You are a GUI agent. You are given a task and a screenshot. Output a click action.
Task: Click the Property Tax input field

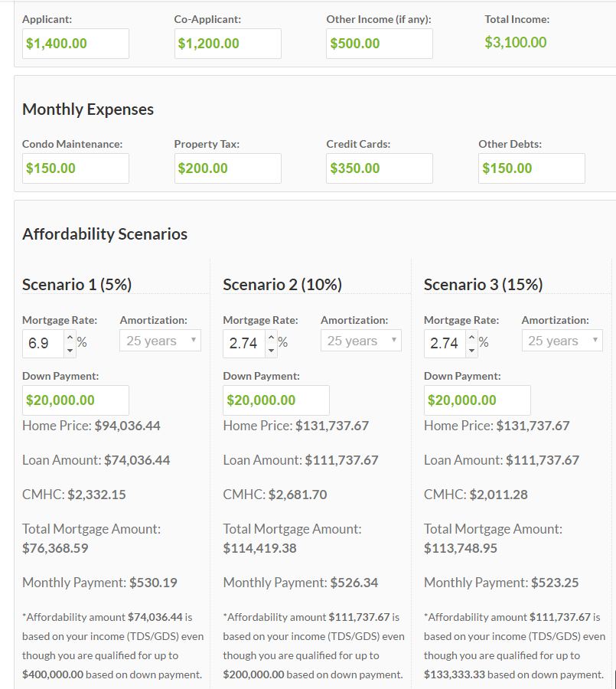click(x=227, y=168)
